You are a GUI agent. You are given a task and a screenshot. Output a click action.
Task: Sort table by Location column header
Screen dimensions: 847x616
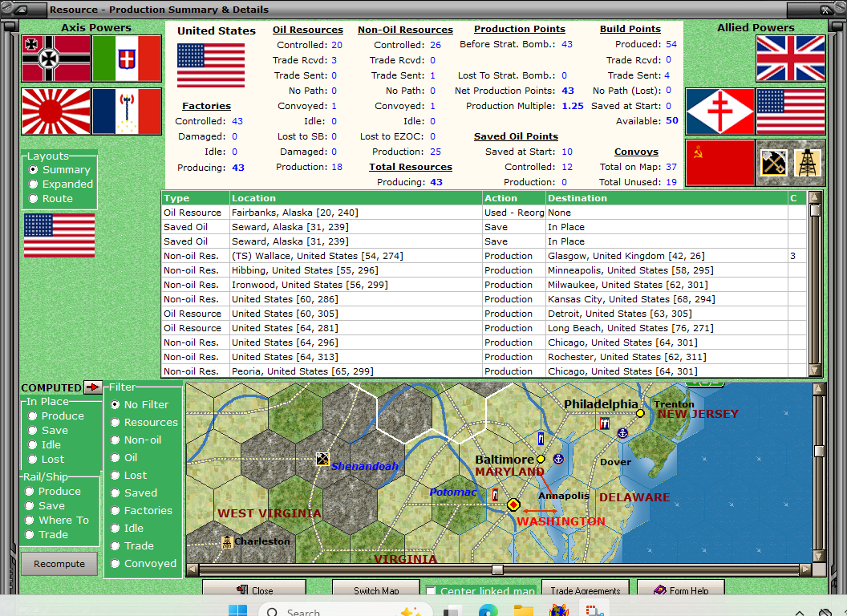point(356,198)
